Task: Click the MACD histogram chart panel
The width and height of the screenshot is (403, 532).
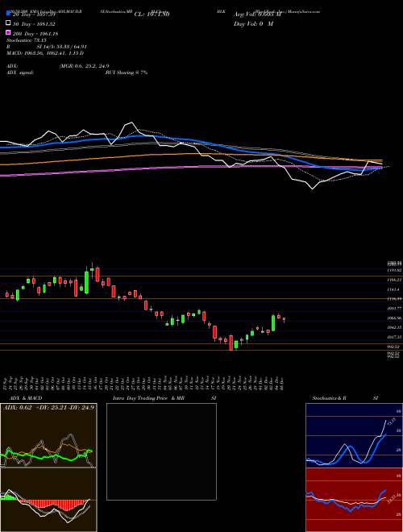Action: tap(48, 500)
